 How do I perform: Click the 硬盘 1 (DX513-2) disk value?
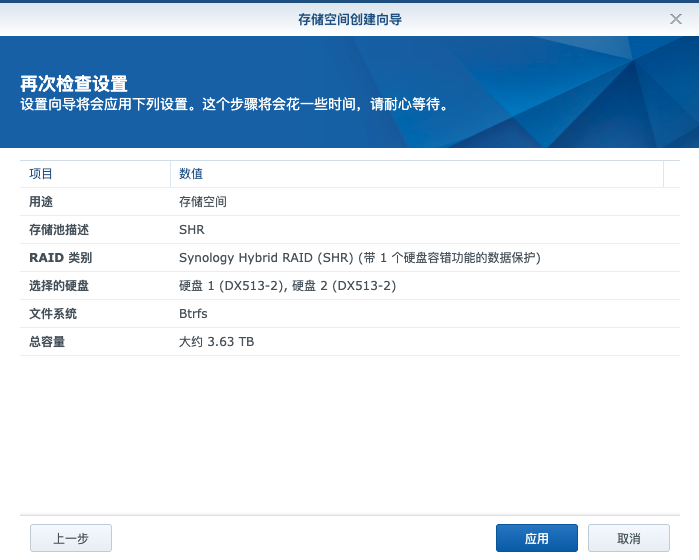coord(232,286)
